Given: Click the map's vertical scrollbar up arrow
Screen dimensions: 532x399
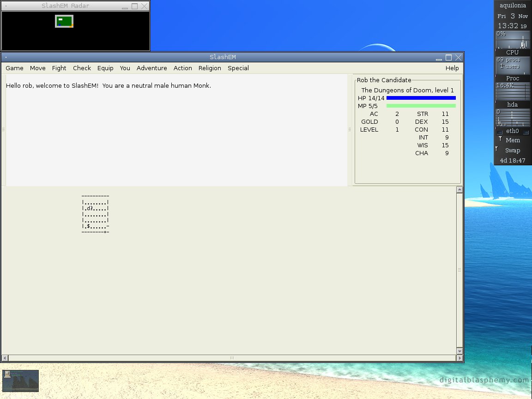Looking at the screenshot, I should coord(459,190).
